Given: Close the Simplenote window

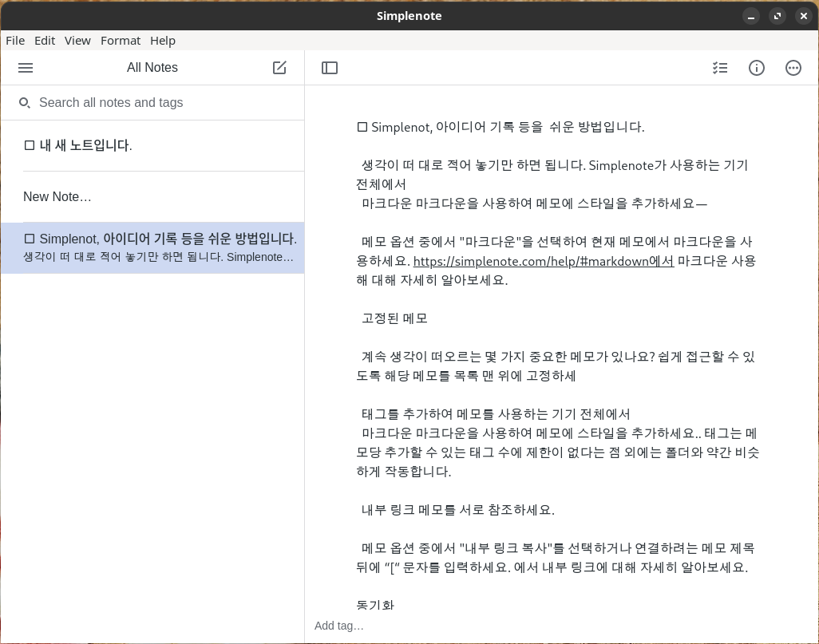Looking at the screenshot, I should 803,16.
